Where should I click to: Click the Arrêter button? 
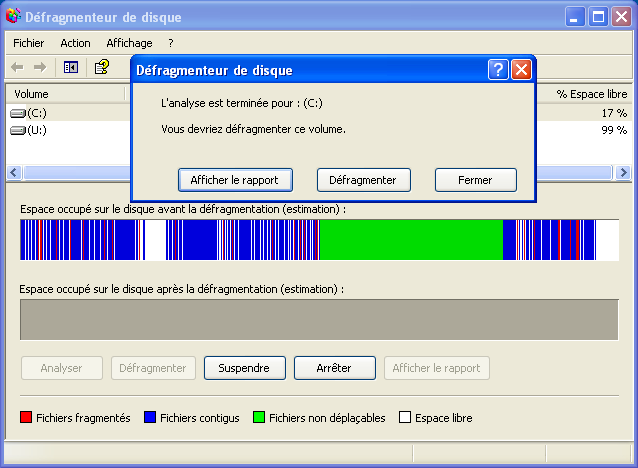click(334, 368)
